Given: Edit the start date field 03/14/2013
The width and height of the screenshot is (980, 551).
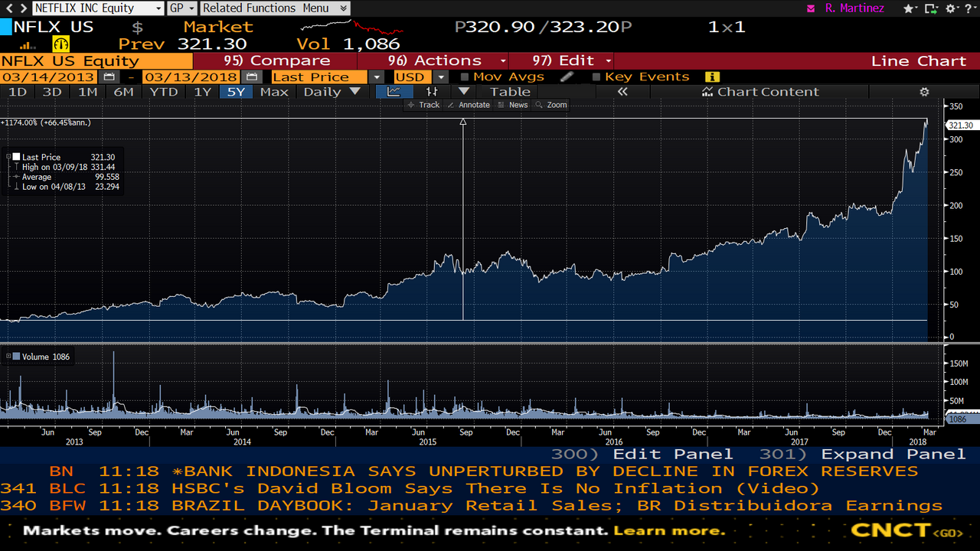Looking at the screenshot, I should 48,77.
